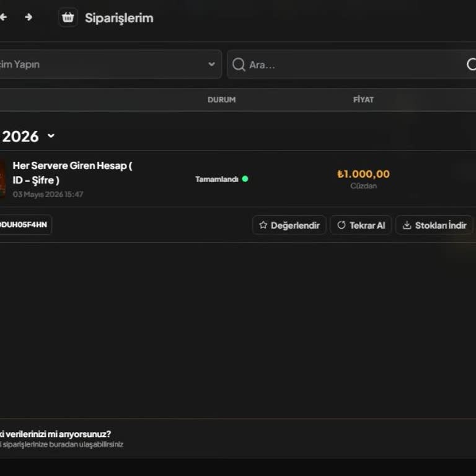The image size is (476, 476).
Task: Collapse the 2026 orders group
Action: 51,136
